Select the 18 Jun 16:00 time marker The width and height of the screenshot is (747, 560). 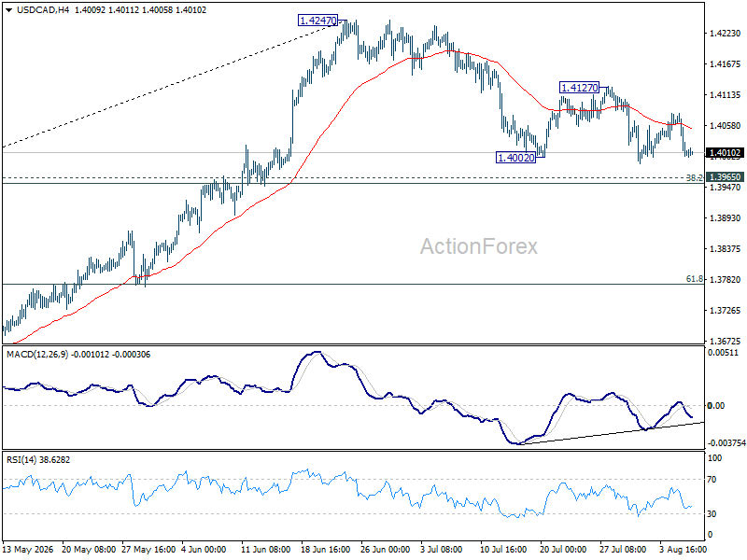pyautogui.click(x=325, y=550)
